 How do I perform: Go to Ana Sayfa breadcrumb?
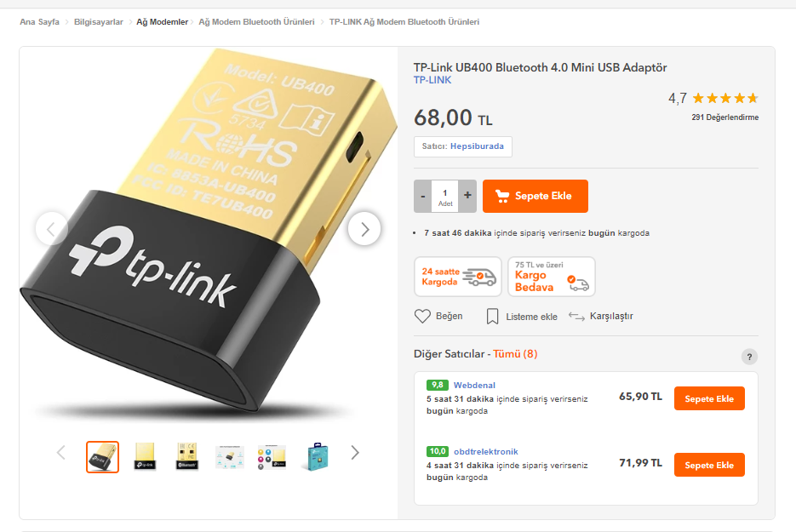40,22
